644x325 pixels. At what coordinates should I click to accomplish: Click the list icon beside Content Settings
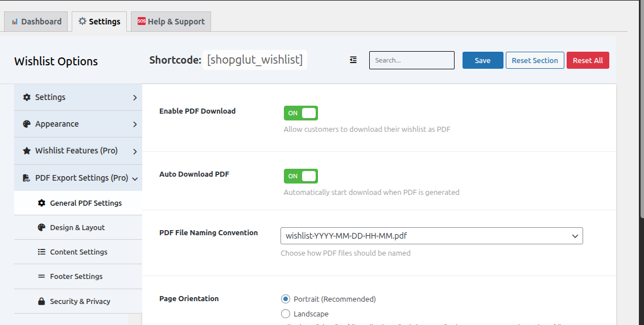click(42, 252)
